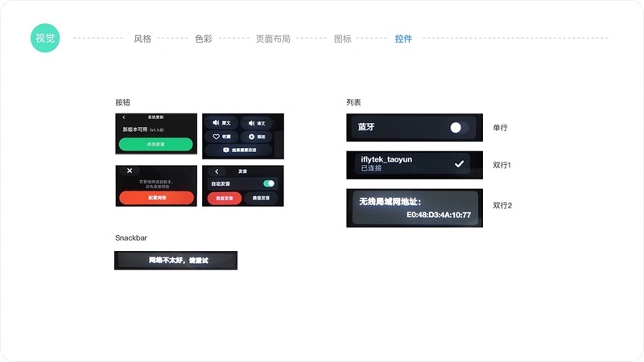Click the 双行1 label
The image size is (644, 362).
(502, 165)
